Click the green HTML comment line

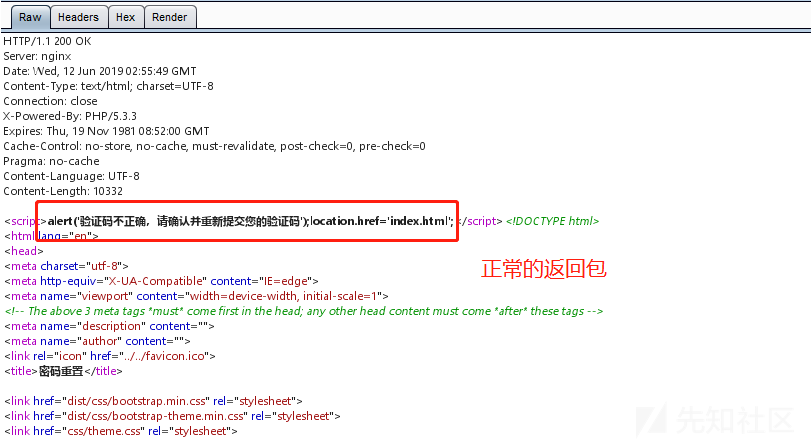pyautogui.click(x=304, y=311)
